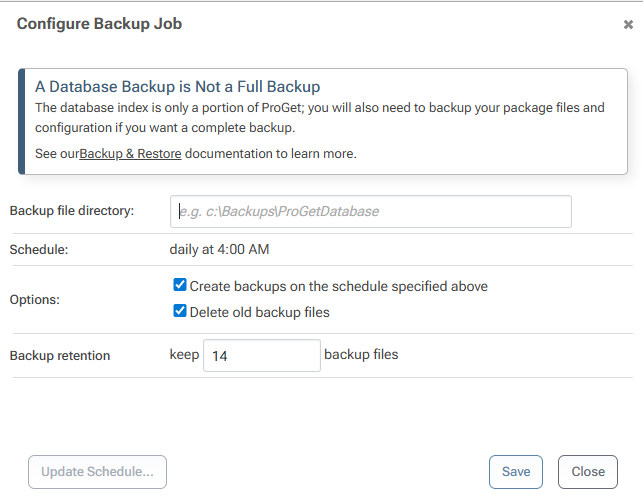Click the Backup file directory text field

click(371, 212)
